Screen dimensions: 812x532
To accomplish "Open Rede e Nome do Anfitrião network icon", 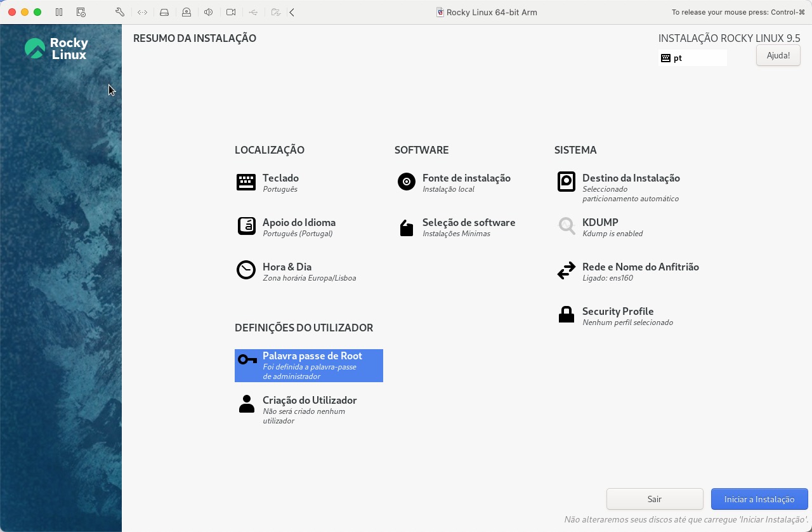I will (566, 271).
